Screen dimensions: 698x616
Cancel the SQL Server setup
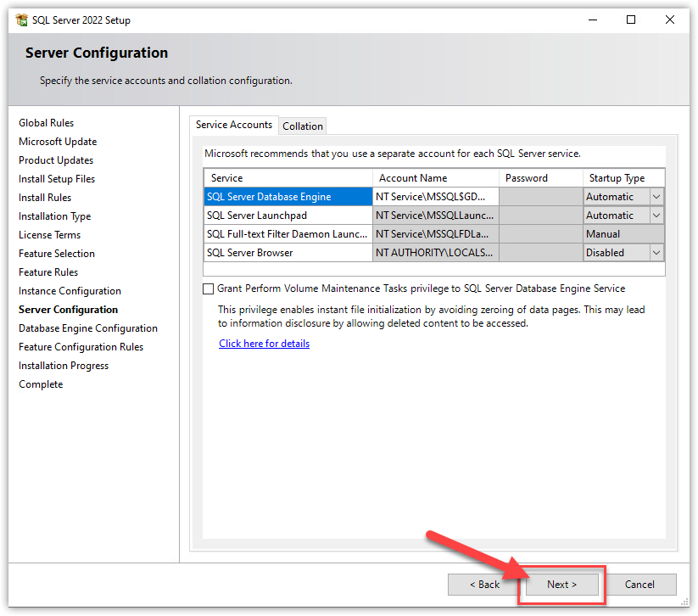[x=639, y=585]
